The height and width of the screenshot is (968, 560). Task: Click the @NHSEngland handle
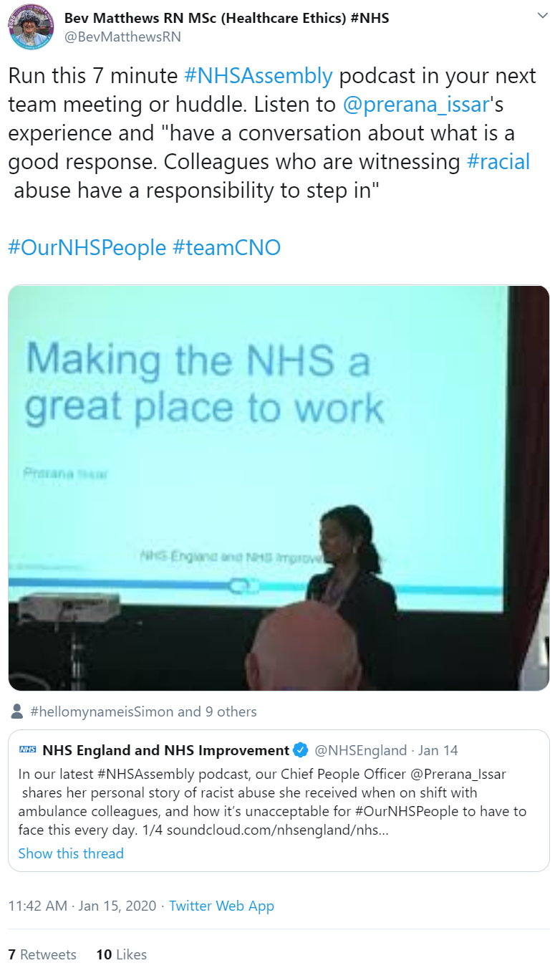coord(361,751)
